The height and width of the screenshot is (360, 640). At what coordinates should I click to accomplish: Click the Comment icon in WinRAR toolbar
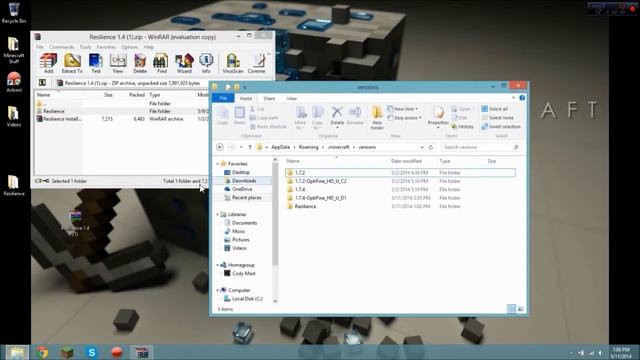[257, 63]
